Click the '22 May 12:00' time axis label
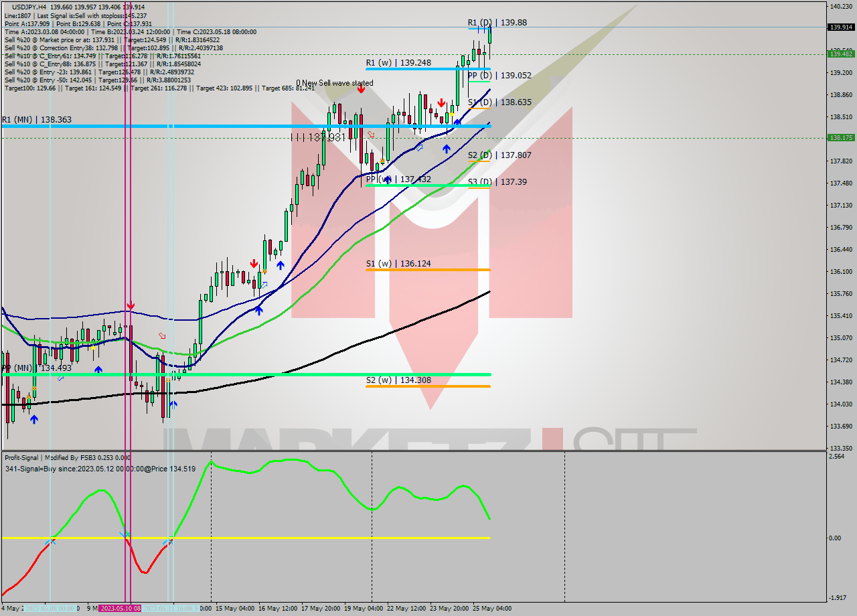The height and width of the screenshot is (616, 857). click(x=407, y=609)
